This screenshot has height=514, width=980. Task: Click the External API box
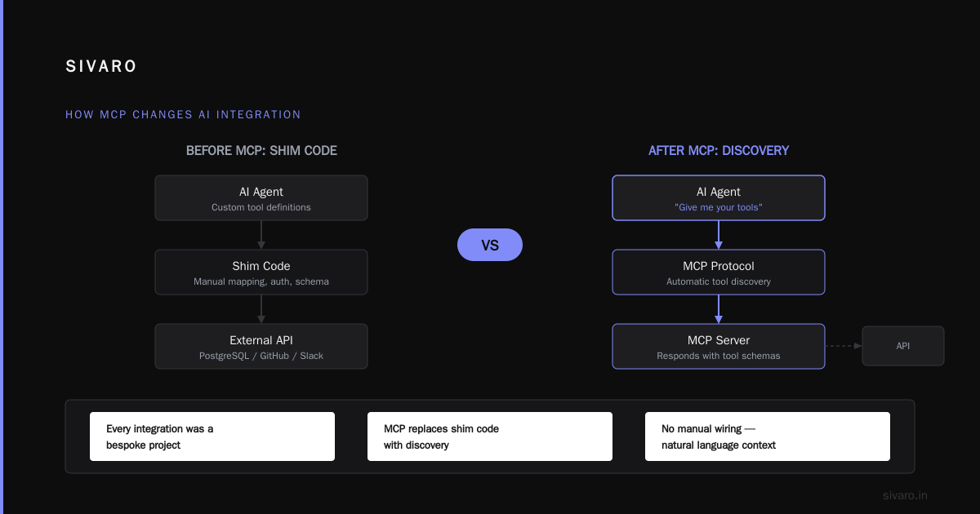261,347
